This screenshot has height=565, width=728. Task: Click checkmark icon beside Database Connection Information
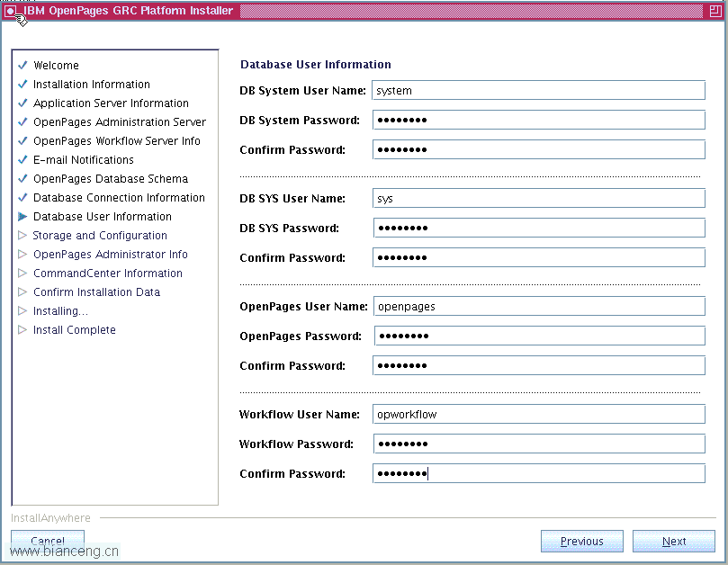22,198
